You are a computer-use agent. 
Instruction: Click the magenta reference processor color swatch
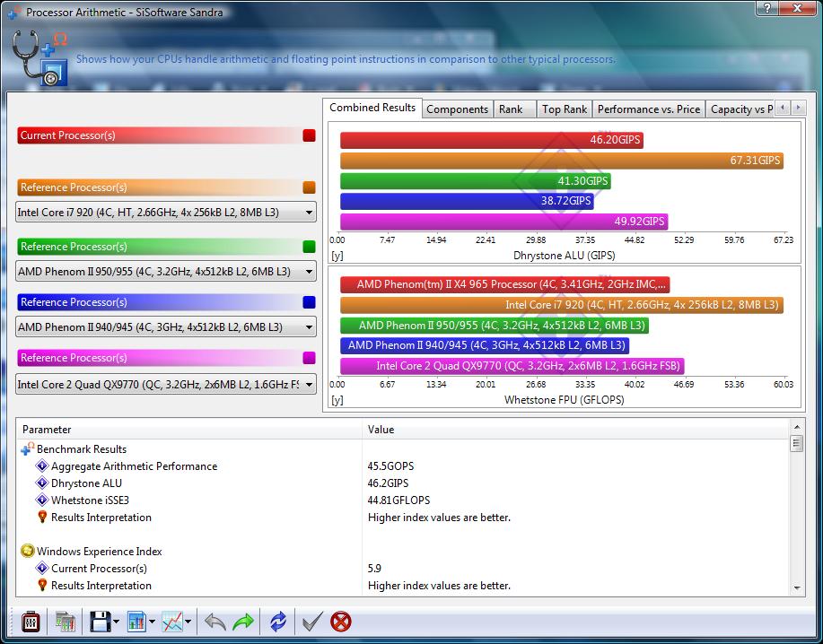(309, 358)
